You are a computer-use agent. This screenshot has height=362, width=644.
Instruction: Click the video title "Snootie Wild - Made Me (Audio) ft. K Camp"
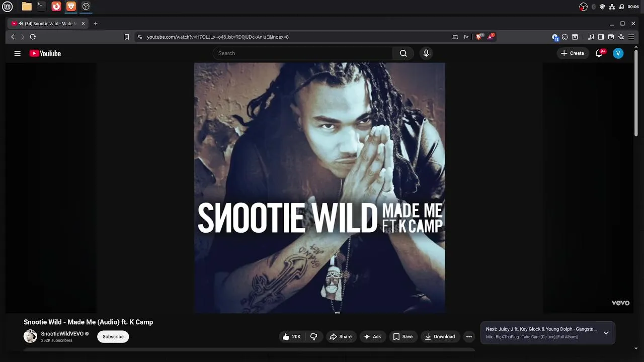88,322
